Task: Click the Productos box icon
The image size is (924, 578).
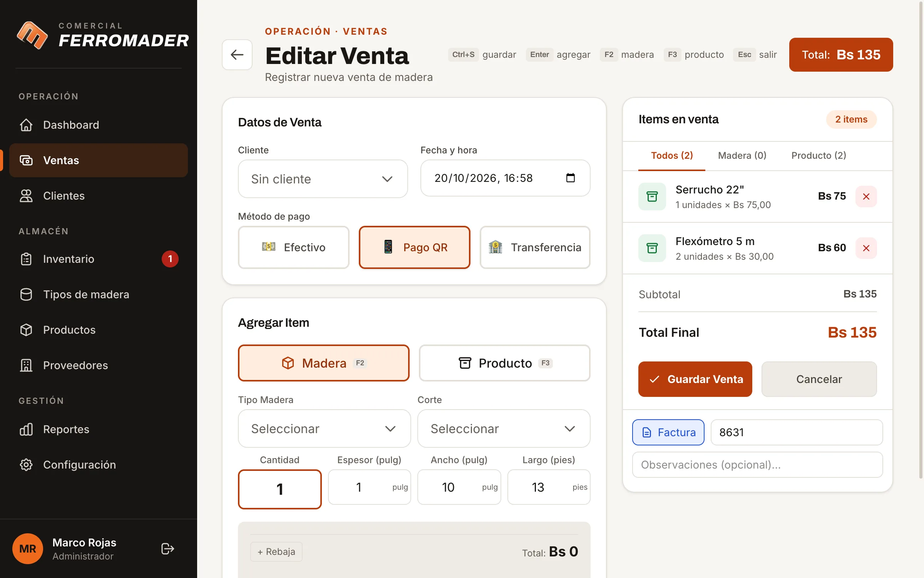Action: pos(26,330)
